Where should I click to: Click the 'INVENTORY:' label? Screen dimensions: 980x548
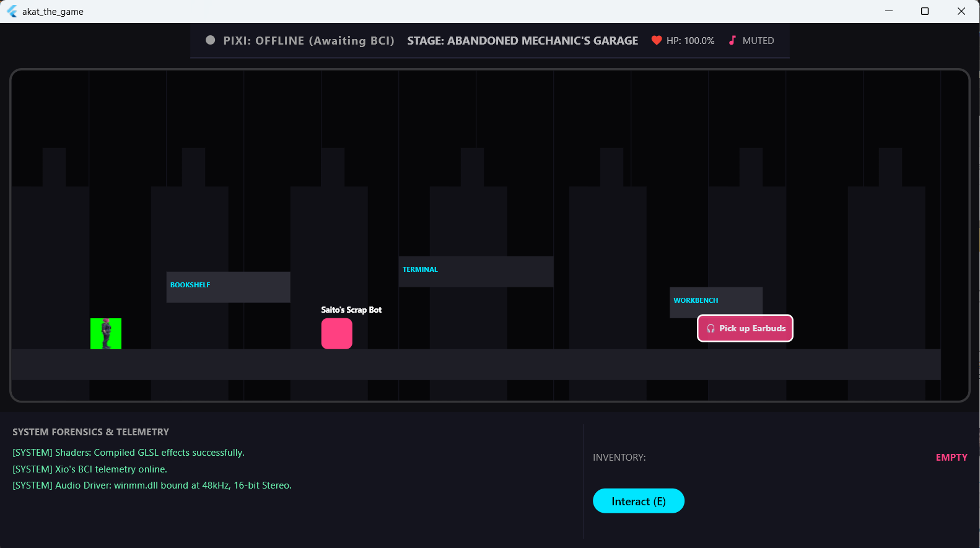point(619,458)
